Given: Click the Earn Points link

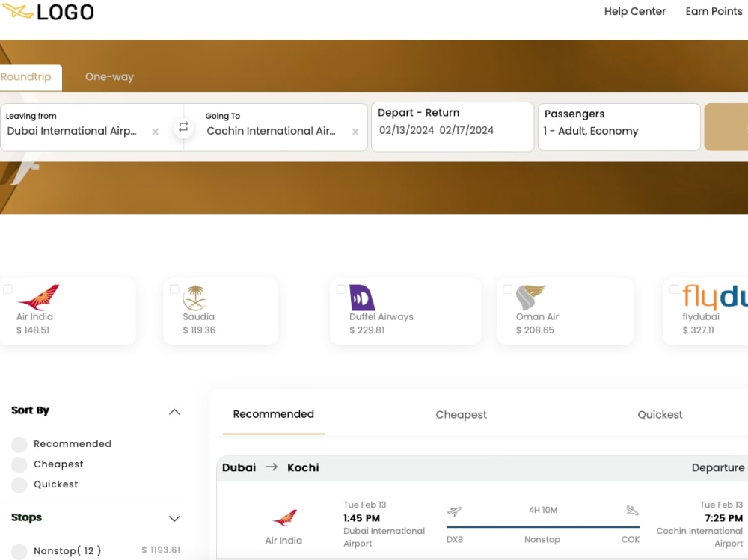Looking at the screenshot, I should tap(714, 11).
